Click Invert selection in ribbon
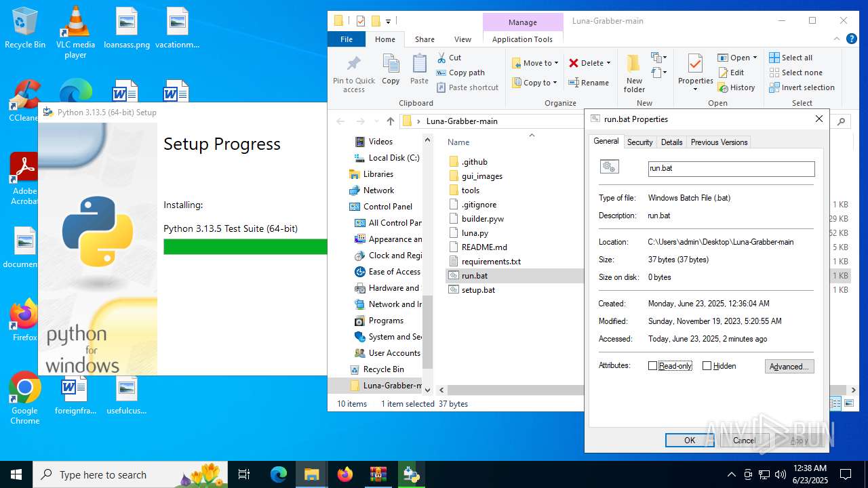 click(x=802, y=87)
